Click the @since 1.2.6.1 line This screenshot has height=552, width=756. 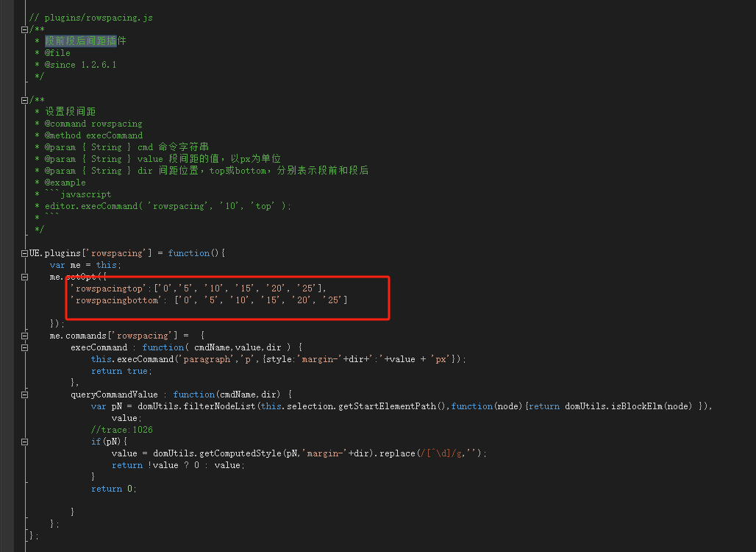point(80,65)
